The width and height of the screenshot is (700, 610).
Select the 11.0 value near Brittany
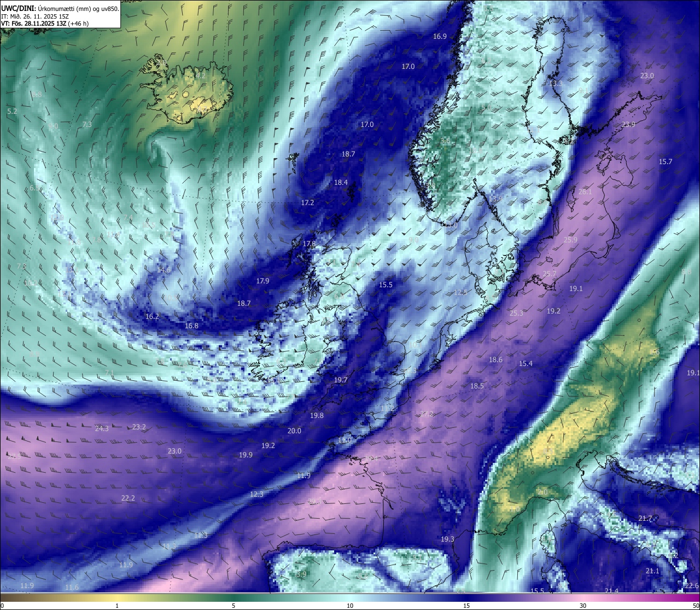point(345,440)
